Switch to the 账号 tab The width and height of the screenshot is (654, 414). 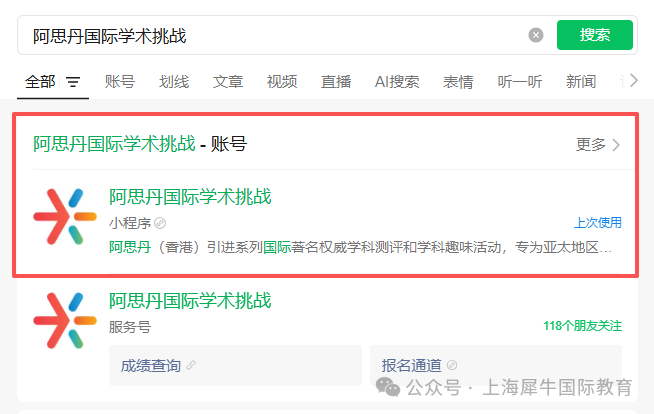120,82
